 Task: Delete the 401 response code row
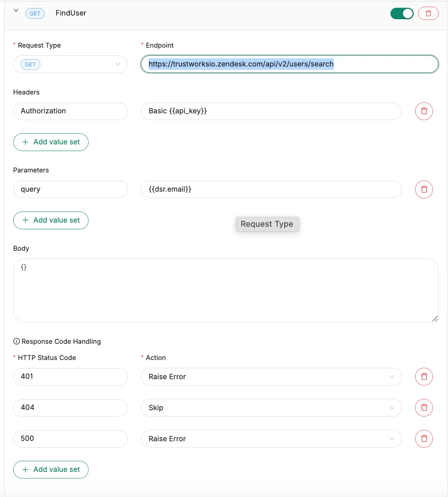click(x=424, y=377)
